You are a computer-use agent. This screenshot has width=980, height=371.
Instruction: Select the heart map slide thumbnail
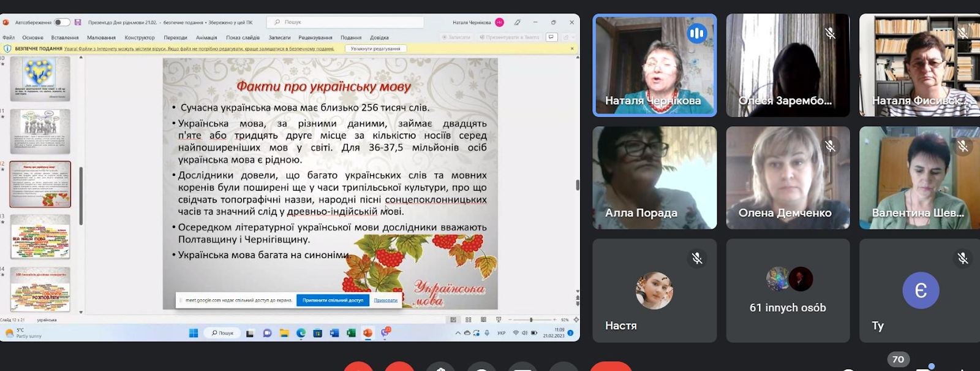40,79
